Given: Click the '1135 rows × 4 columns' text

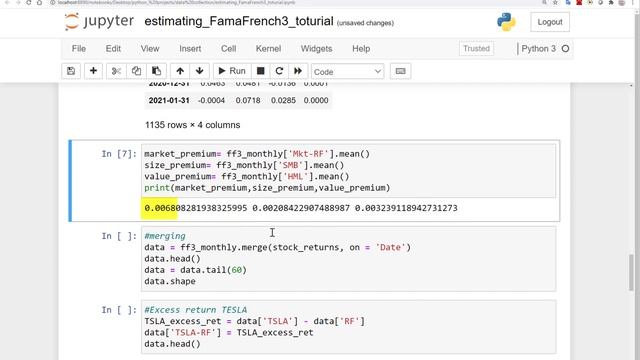Looking at the screenshot, I should 192,125.
